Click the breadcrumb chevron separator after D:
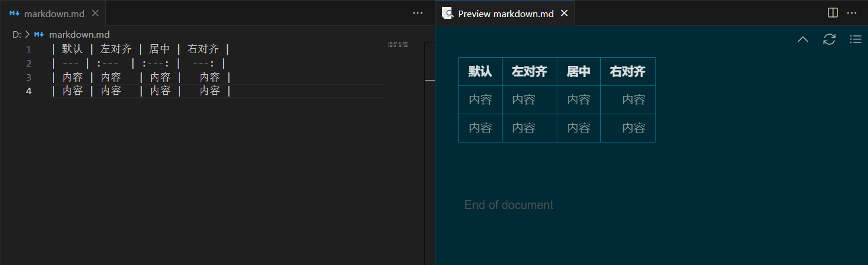 [27, 35]
